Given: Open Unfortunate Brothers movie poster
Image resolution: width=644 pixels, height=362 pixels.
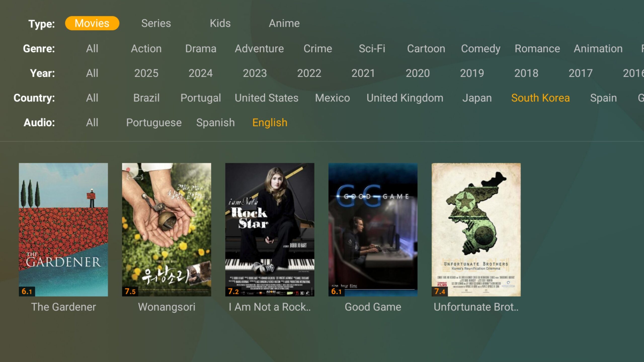Looking at the screenshot, I should click(x=476, y=230).
